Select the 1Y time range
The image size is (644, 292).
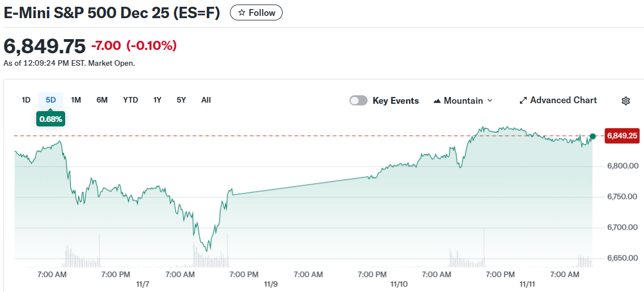click(x=157, y=100)
